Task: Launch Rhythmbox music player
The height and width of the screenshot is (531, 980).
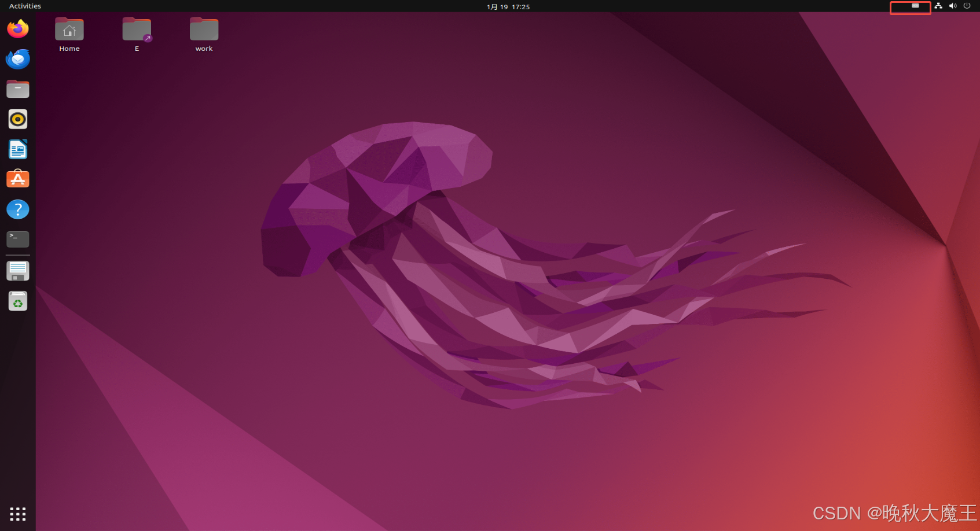Action: coord(18,119)
